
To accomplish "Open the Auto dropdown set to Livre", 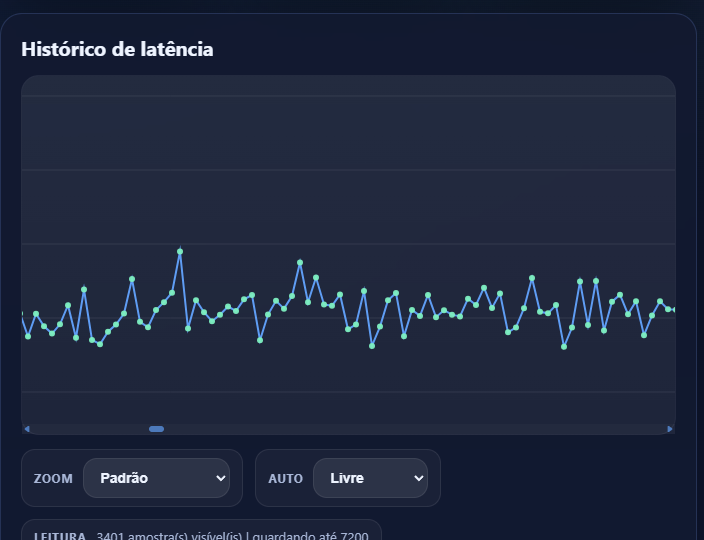I will pos(370,478).
